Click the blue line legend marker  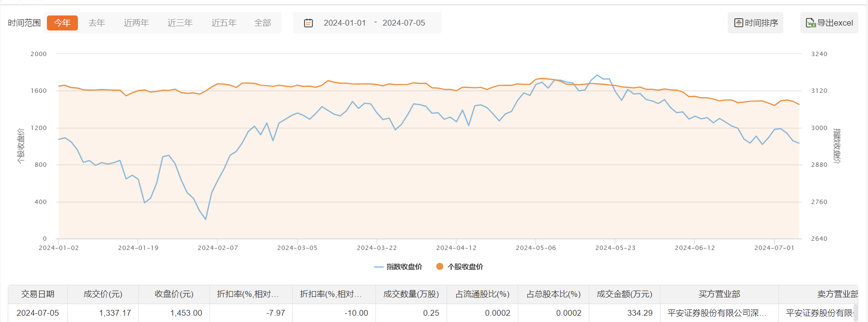pyautogui.click(x=379, y=267)
